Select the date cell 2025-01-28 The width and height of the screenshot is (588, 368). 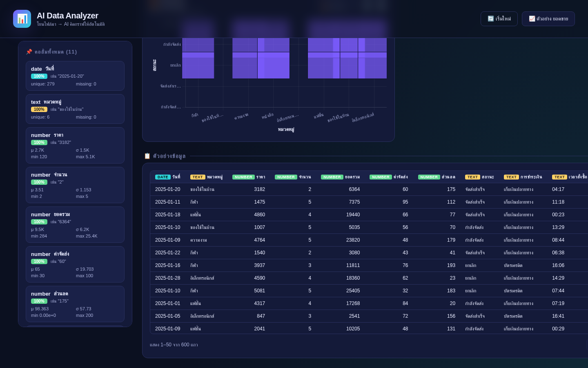point(168,278)
